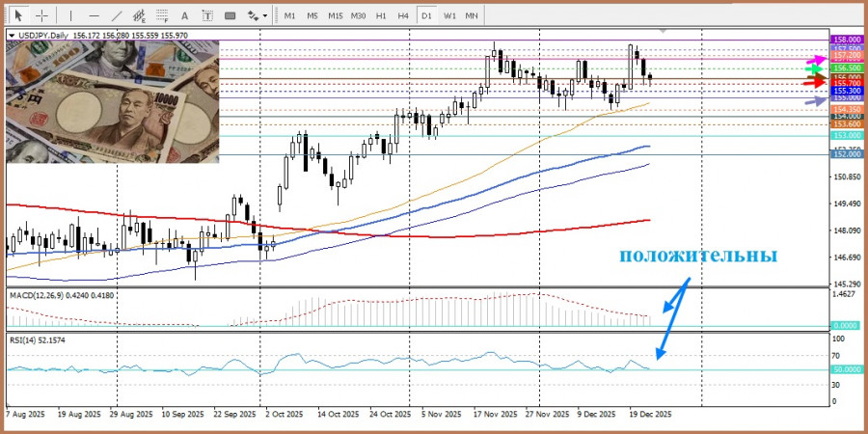Click the 148.090 price scale value

click(847, 231)
